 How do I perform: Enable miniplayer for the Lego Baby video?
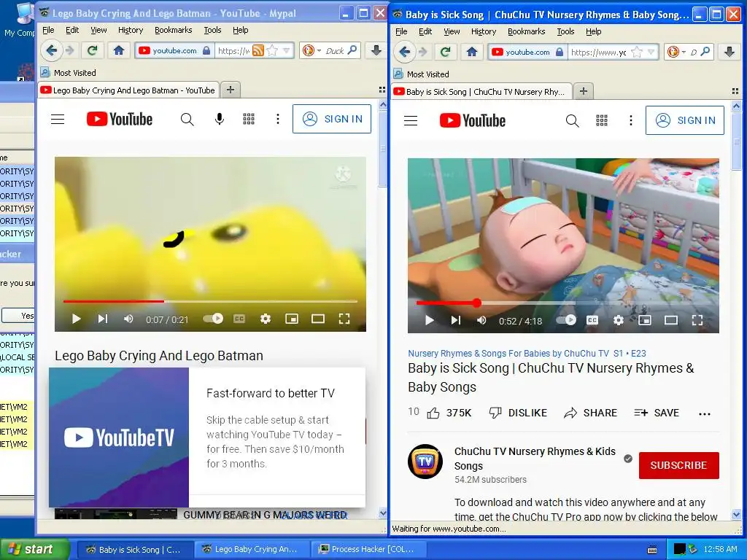tap(292, 319)
